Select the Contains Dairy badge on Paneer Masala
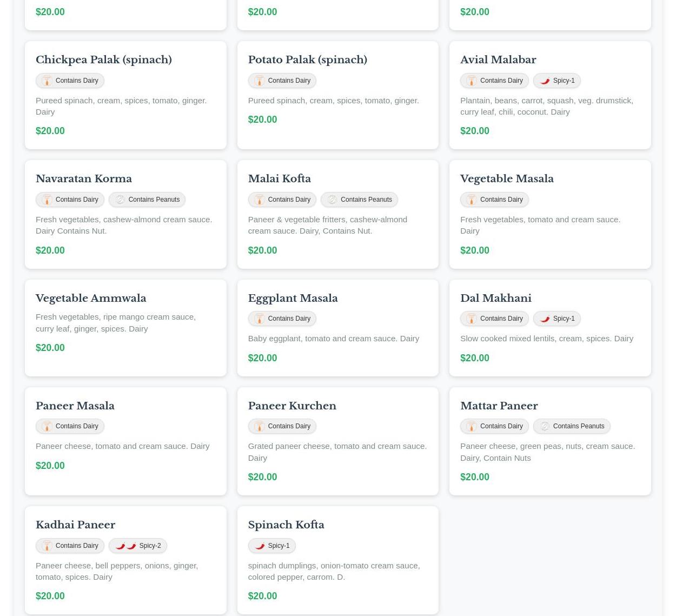 tap(70, 426)
